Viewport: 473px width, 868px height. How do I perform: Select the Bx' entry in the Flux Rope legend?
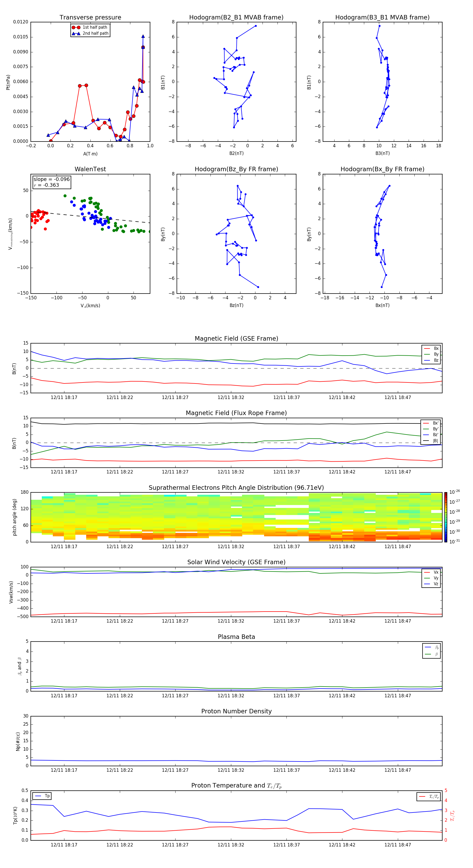[431, 423]
